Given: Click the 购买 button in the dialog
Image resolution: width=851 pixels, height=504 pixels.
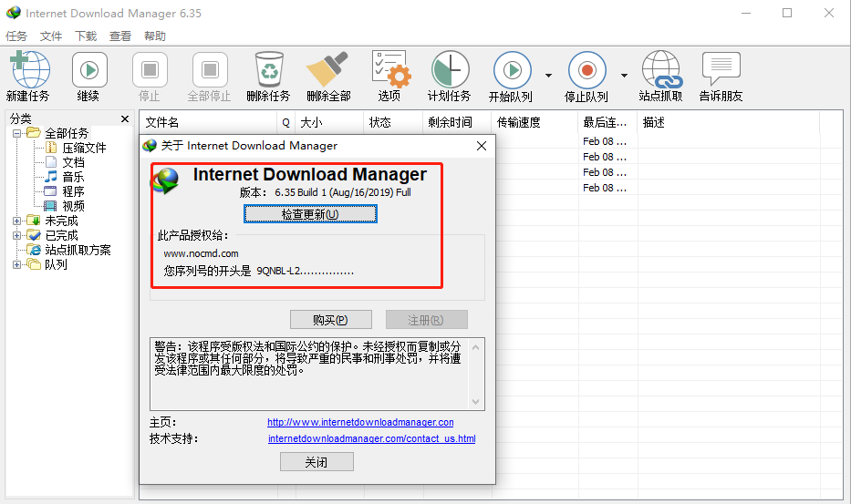Looking at the screenshot, I should pyautogui.click(x=330, y=320).
